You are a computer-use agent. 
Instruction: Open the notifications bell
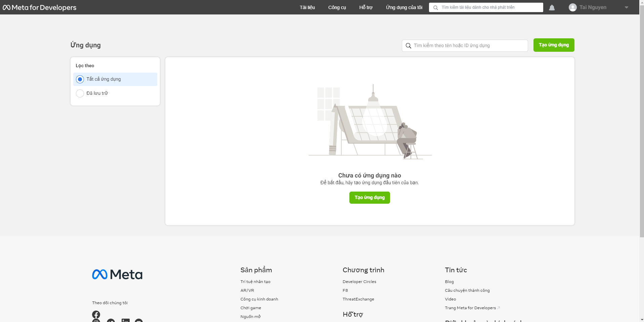coord(552,7)
